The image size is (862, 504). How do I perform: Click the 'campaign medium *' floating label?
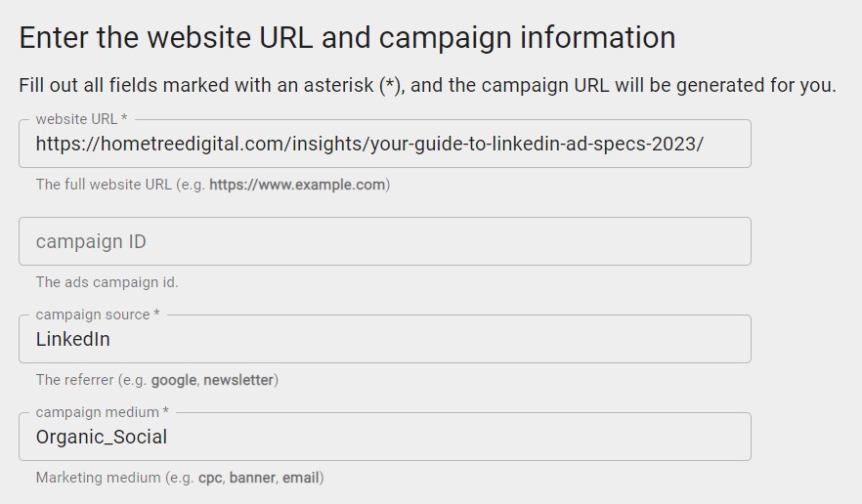point(103,412)
